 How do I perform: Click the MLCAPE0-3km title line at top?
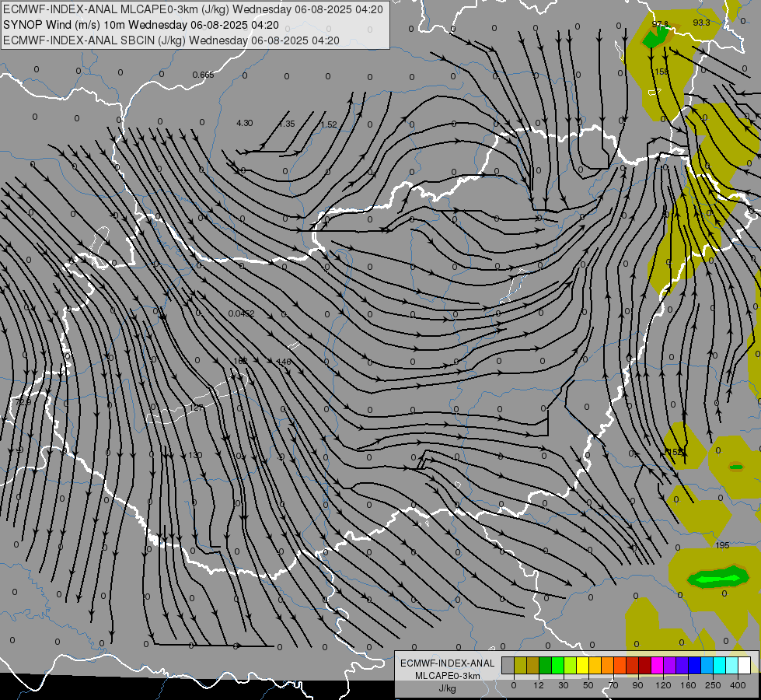click(193, 9)
